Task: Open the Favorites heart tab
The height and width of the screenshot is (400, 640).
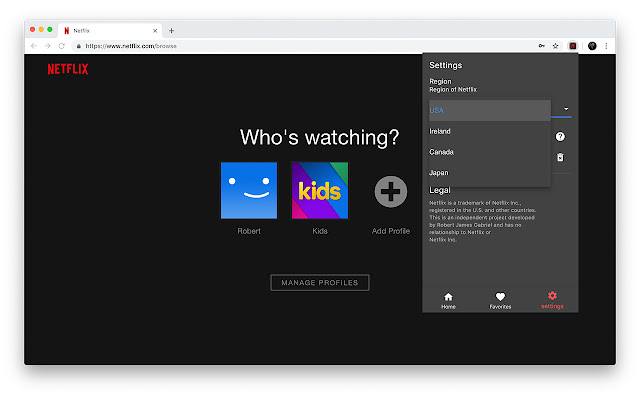Action: coord(500,301)
